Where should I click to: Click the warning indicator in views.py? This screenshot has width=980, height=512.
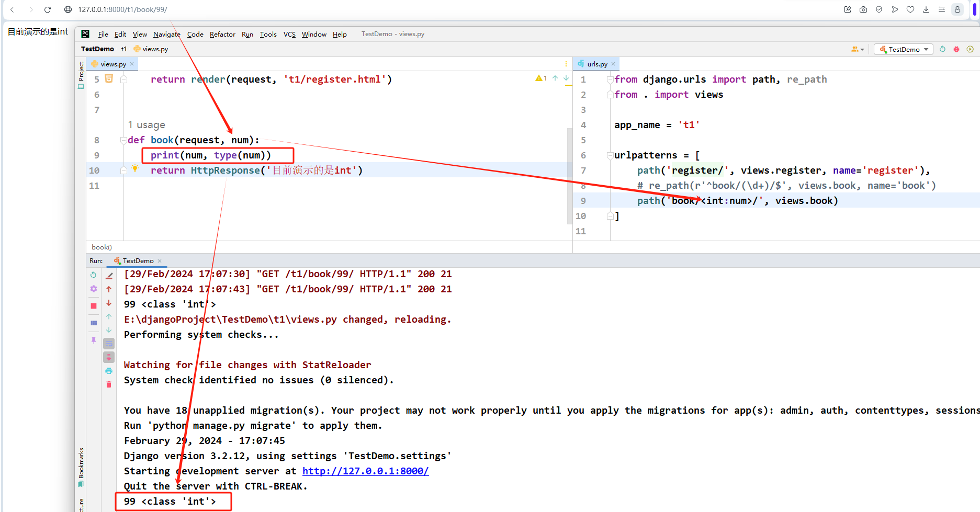[541, 78]
